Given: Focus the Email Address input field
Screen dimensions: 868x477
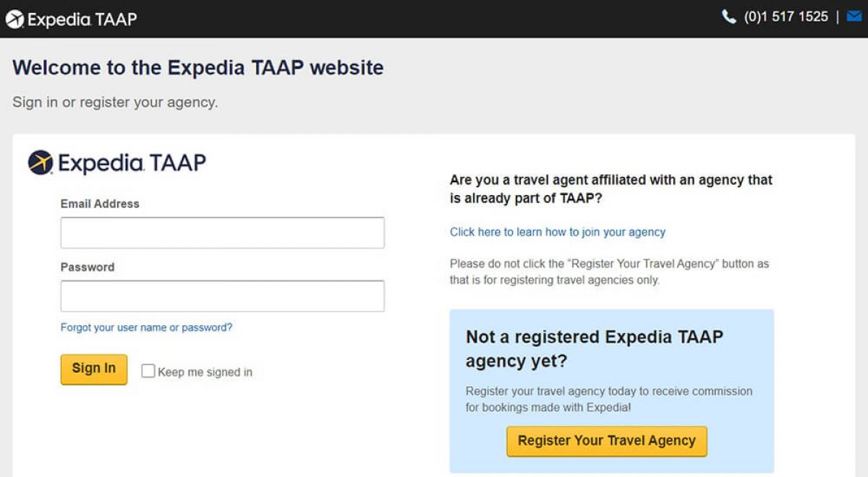Looking at the screenshot, I should (222, 233).
